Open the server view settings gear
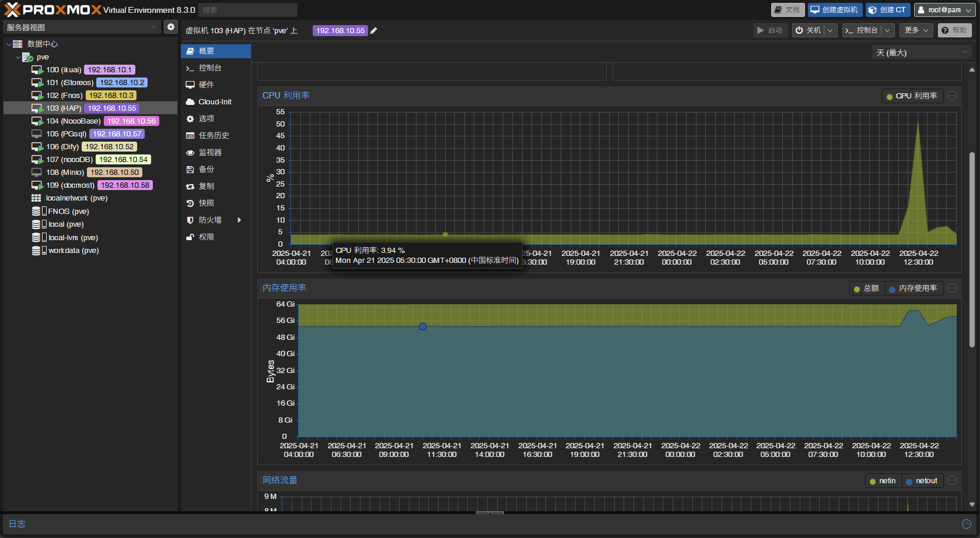Image resolution: width=980 pixels, height=538 pixels. click(x=171, y=27)
